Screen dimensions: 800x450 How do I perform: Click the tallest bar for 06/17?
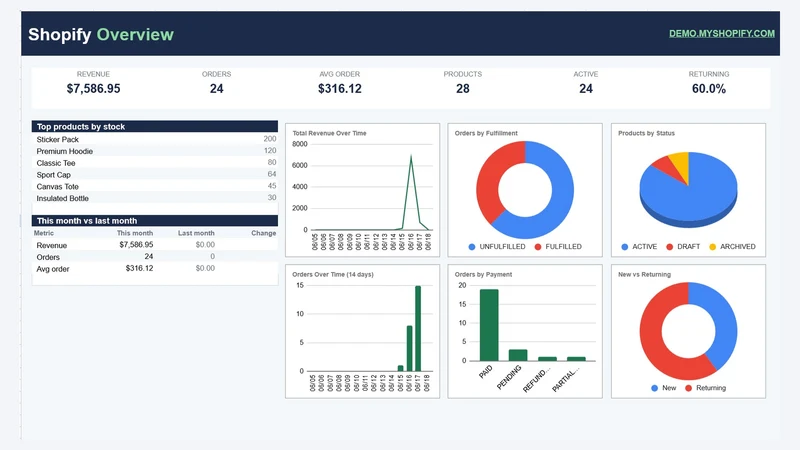(418, 329)
